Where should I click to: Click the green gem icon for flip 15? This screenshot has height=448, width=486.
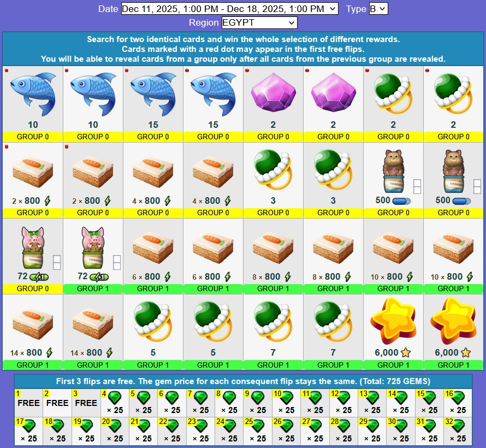[x=430, y=398]
